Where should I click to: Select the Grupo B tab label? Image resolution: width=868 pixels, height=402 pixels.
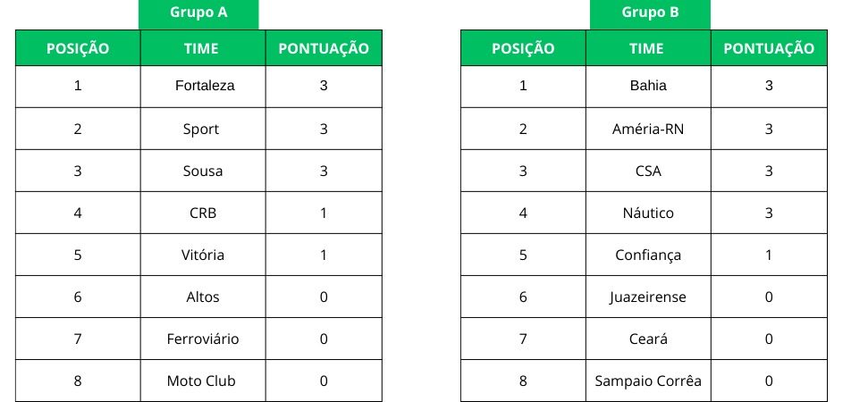pyautogui.click(x=649, y=13)
